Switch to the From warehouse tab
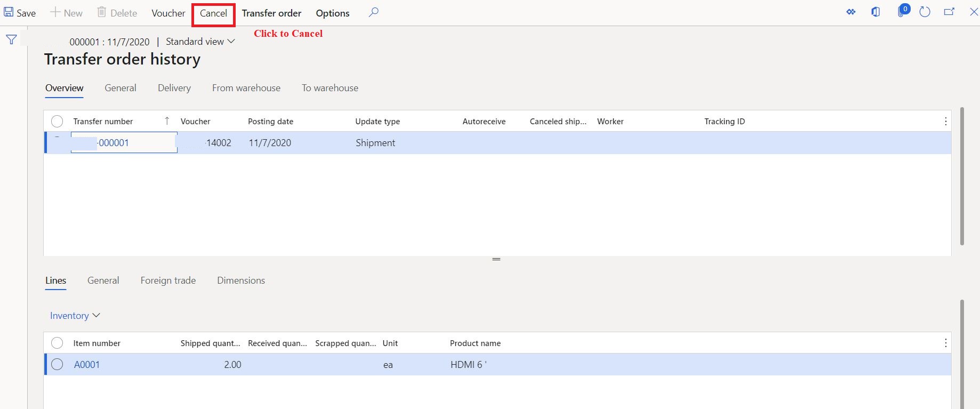Screen dimensions: 980x409 246,88
